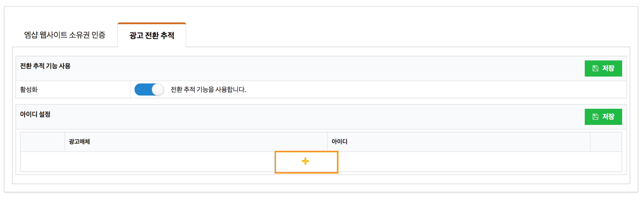Click the blank header cell left of 광고매체
This screenshot has width=644, height=202.
[43, 142]
